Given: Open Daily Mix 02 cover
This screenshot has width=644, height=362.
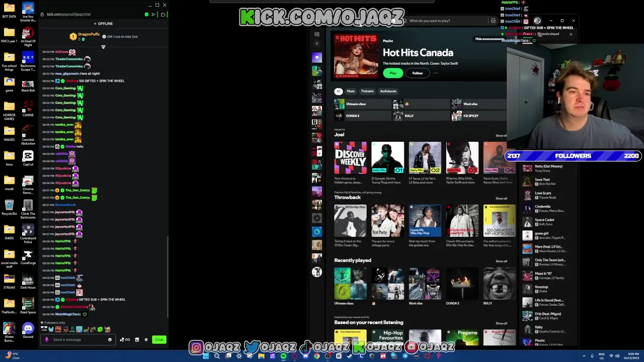Looking at the screenshot, I should pyautogui.click(x=425, y=158).
